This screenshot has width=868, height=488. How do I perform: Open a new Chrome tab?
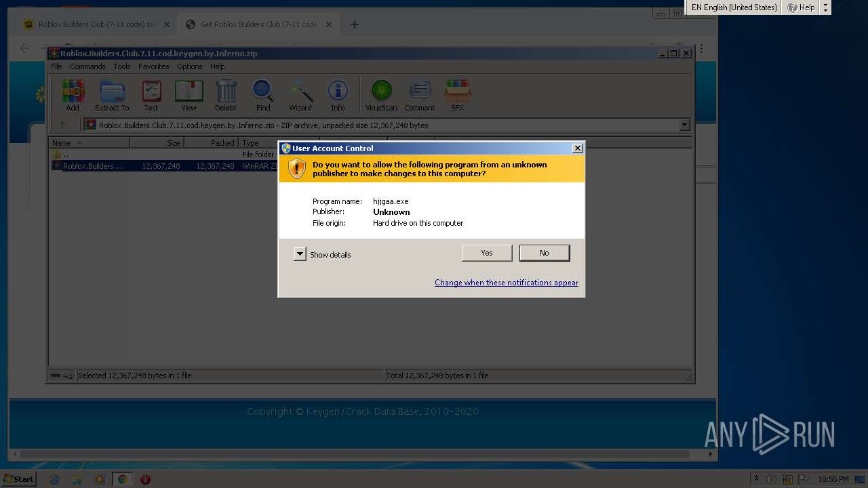(354, 24)
